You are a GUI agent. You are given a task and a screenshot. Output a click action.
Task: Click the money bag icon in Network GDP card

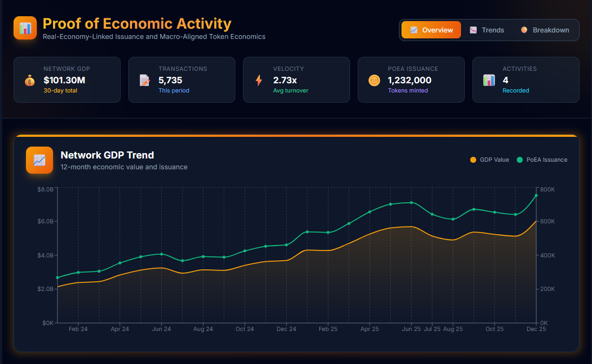coord(30,81)
